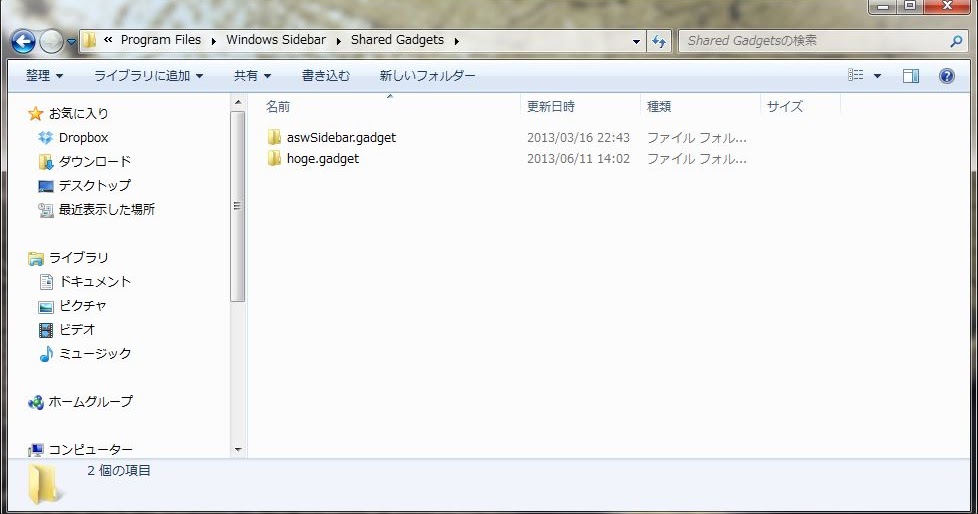The image size is (978, 514).
Task: Click the help question mark icon
Action: coord(946,76)
